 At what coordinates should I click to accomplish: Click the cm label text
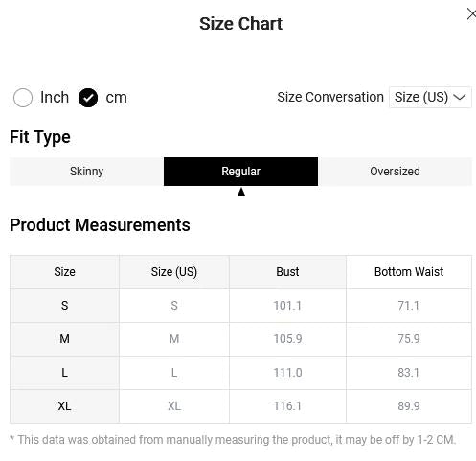coord(116,98)
